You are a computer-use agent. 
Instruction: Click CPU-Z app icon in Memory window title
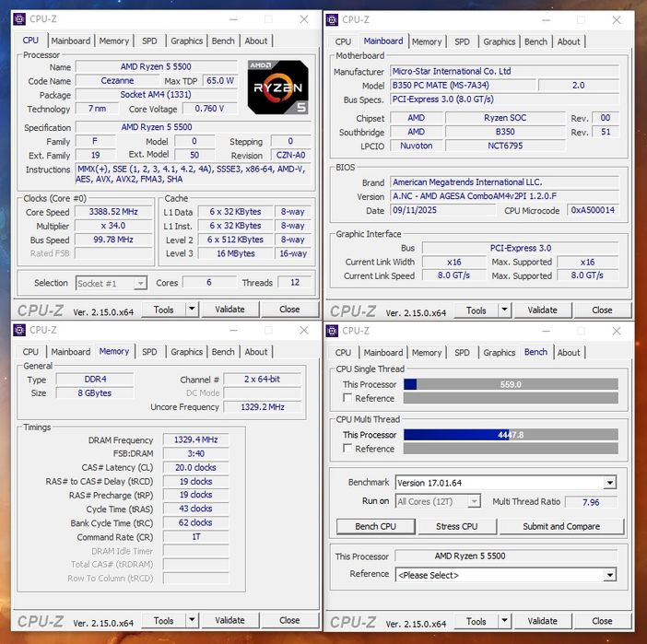19,330
